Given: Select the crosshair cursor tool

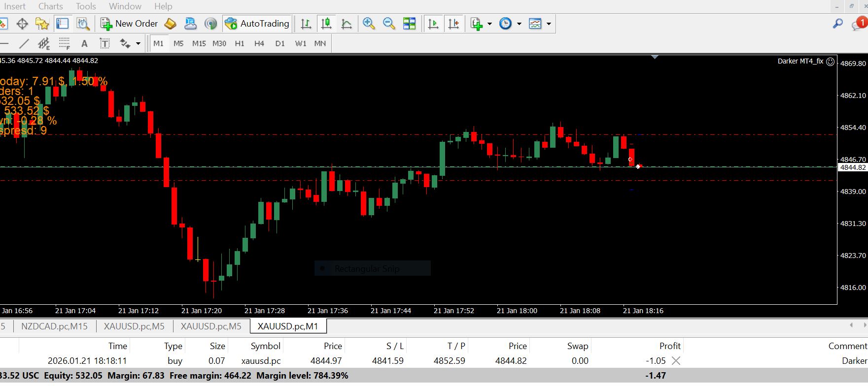Looking at the screenshot, I should pyautogui.click(x=22, y=24).
